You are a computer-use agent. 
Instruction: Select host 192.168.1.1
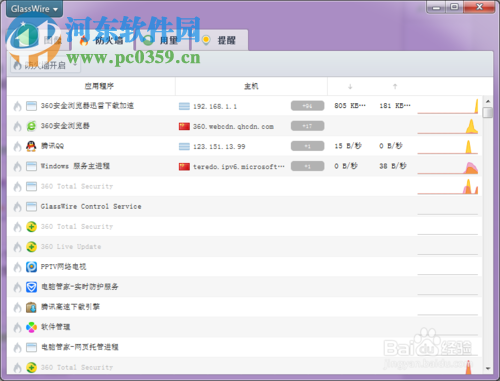click(215, 107)
